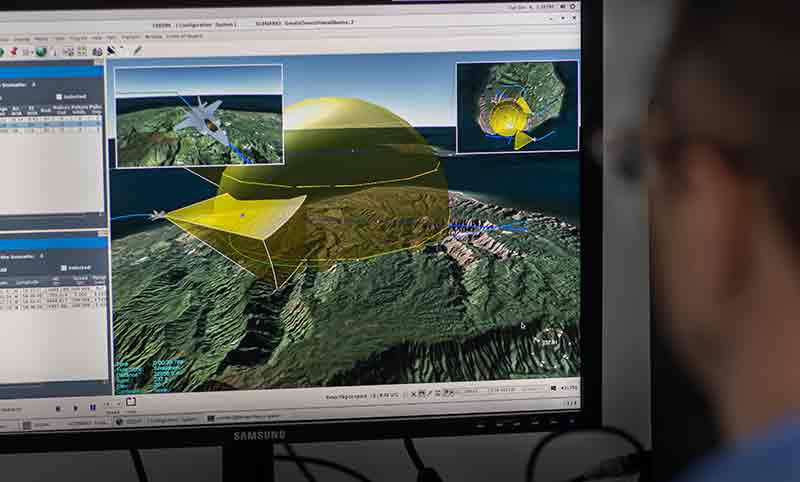Click the fighter jet close-up inset view

198,115
